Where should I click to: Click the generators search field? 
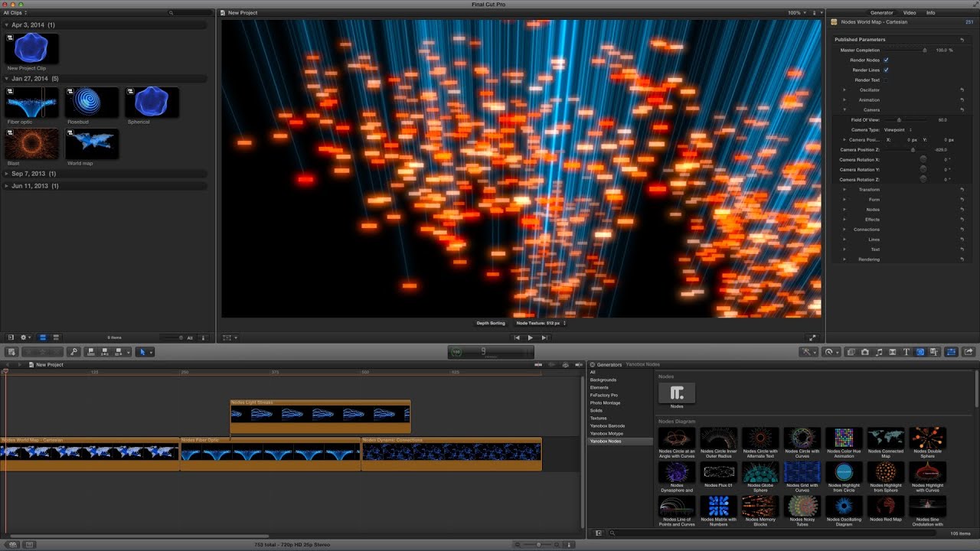point(773,533)
